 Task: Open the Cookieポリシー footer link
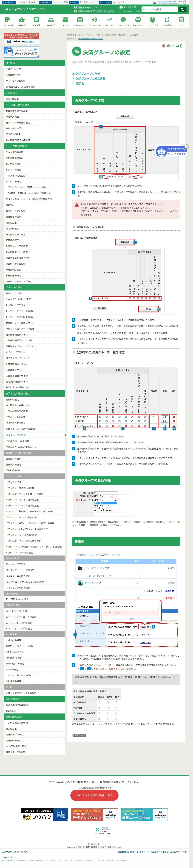click(94, 844)
